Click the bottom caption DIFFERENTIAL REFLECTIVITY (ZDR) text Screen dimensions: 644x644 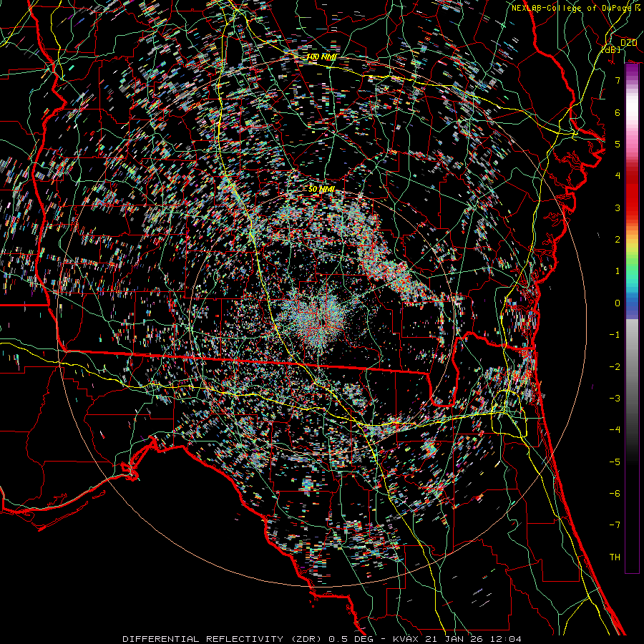[x=223, y=639]
